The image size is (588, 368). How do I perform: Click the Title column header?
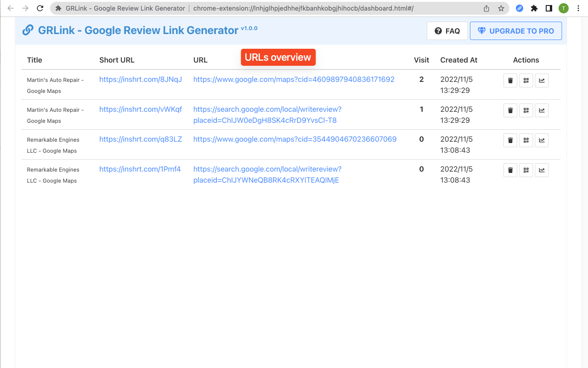coord(34,60)
